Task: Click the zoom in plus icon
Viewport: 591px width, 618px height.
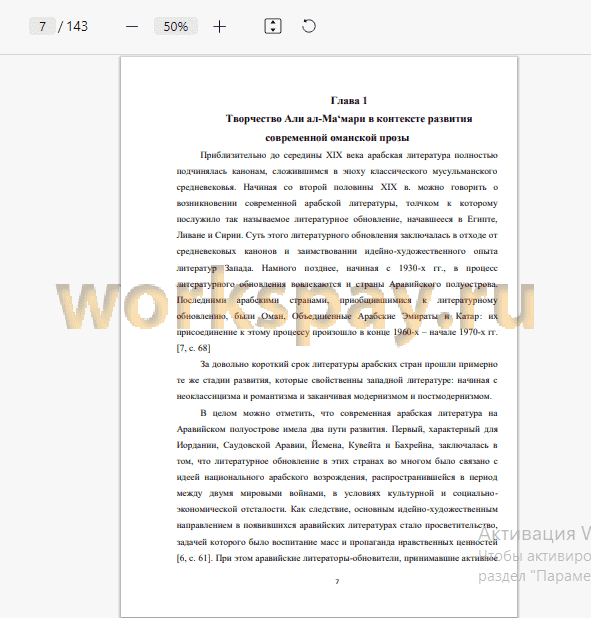Action: [220, 27]
